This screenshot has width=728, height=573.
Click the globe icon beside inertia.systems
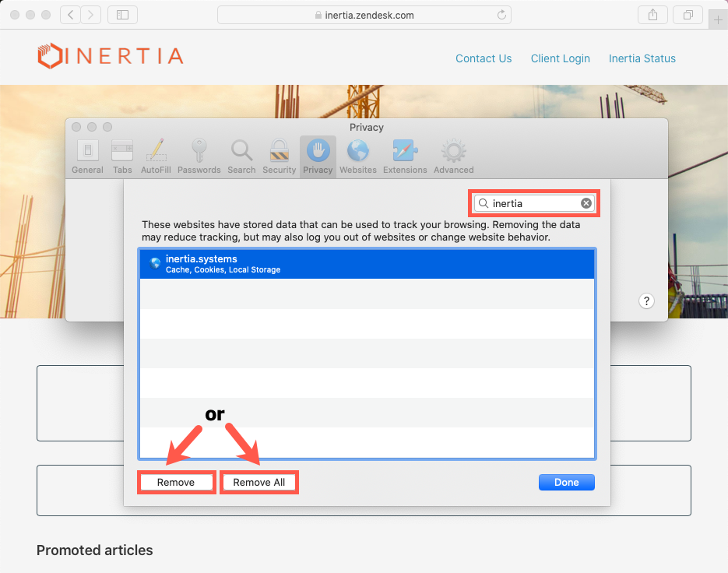click(x=155, y=263)
